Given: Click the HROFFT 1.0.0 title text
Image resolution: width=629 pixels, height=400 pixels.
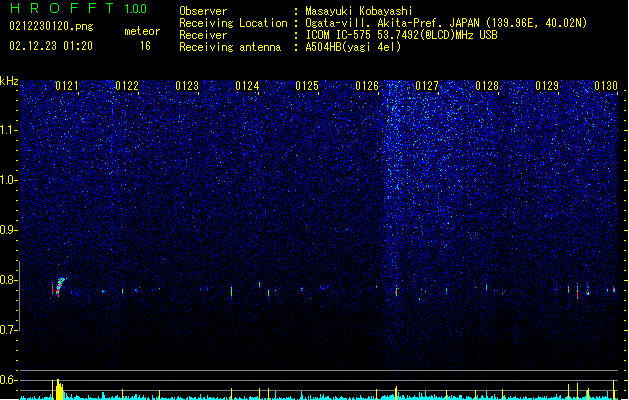Looking at the screenshot, I should click(79, 8).
